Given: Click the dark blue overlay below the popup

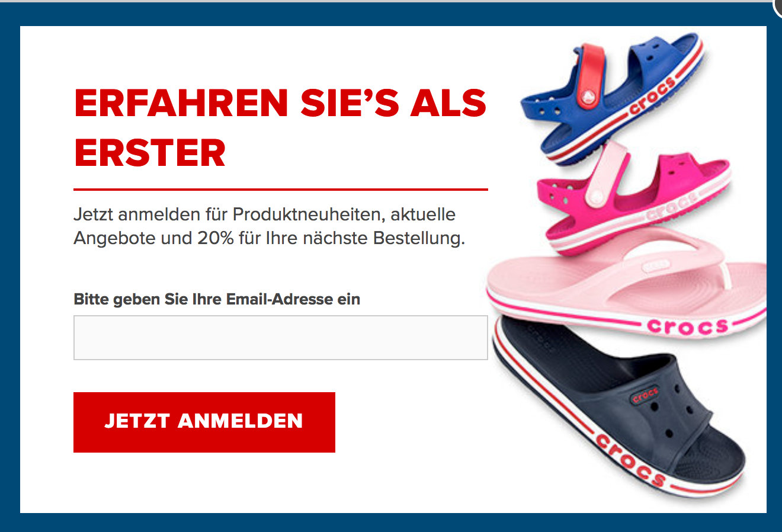Looking at the screenshot, I should (x=391, y=523).
